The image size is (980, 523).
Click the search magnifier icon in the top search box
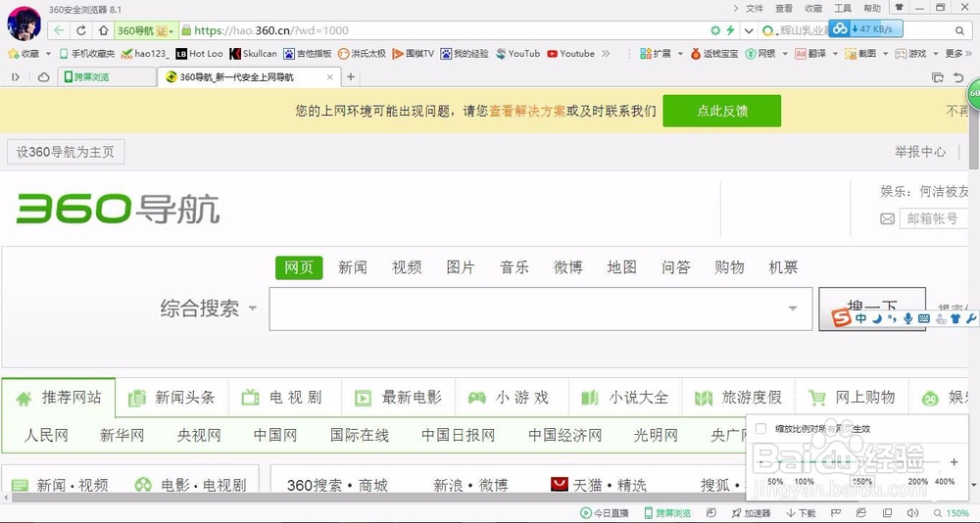point(960,30)
